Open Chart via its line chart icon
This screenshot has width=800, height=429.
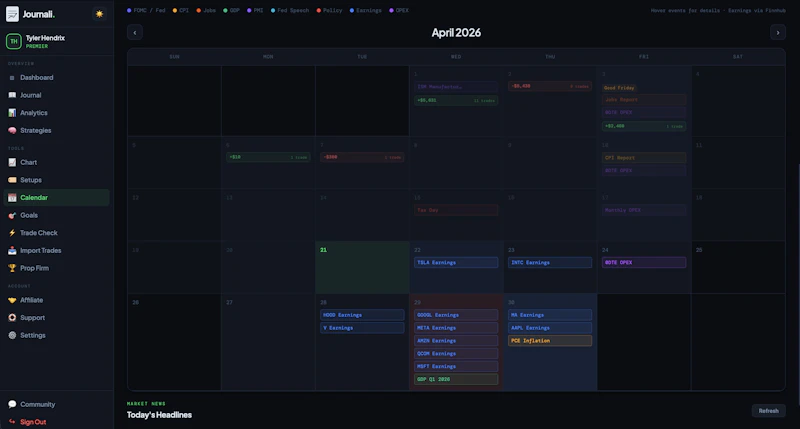12,162
